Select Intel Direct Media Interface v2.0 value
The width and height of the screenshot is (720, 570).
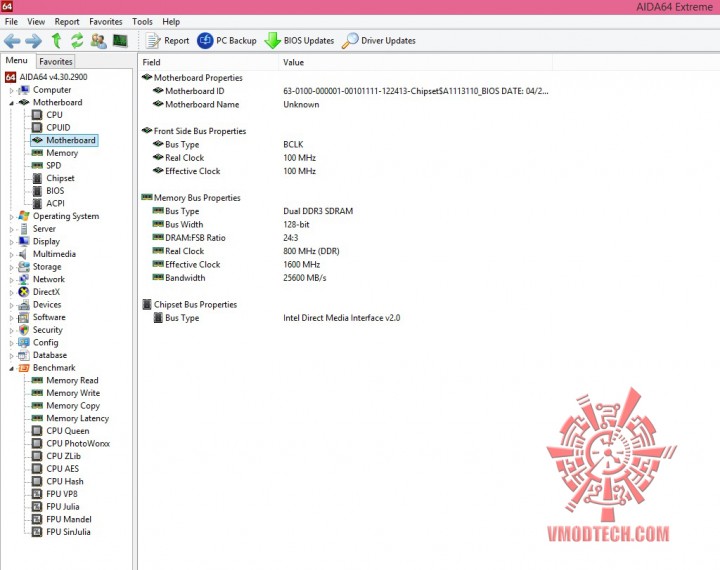pos(342,318)
